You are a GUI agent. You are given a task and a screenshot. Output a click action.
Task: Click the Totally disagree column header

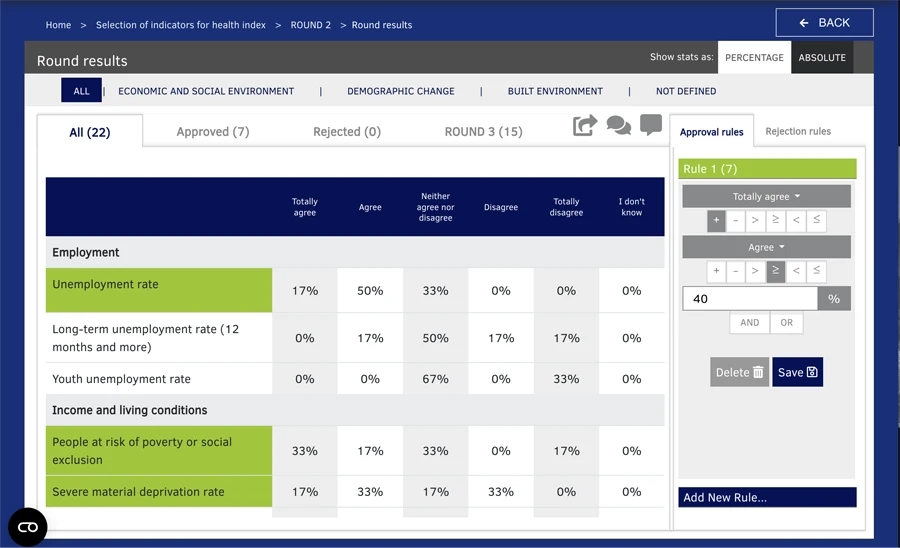click(567, 207)
